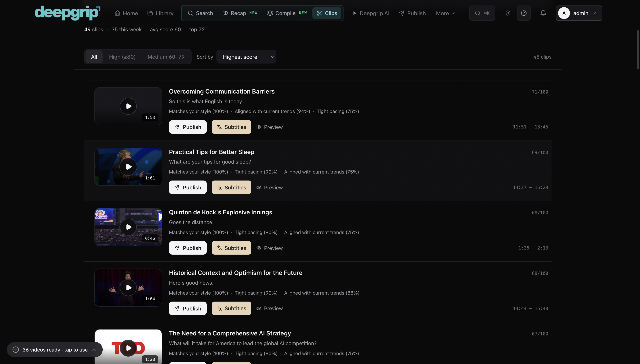This screenshot has height=364, width=640.
Task: Open the Compile tab
Action: point(287,13)
